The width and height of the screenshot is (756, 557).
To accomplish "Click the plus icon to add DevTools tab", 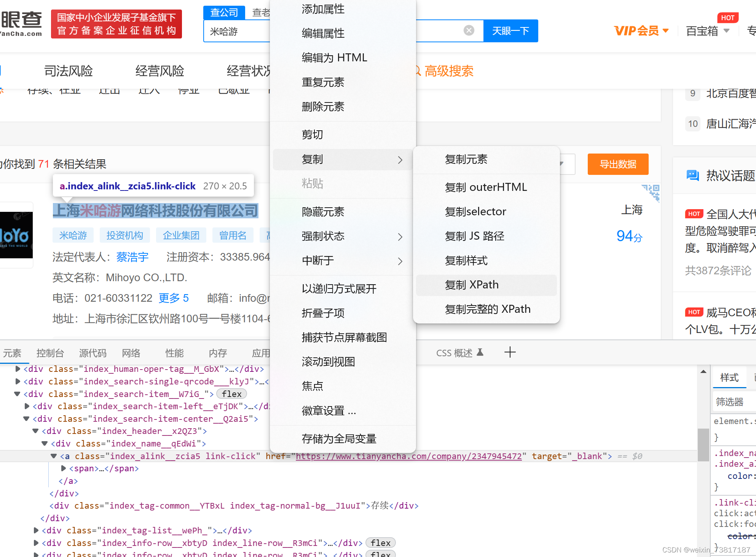I will click(x=510, y=352).
